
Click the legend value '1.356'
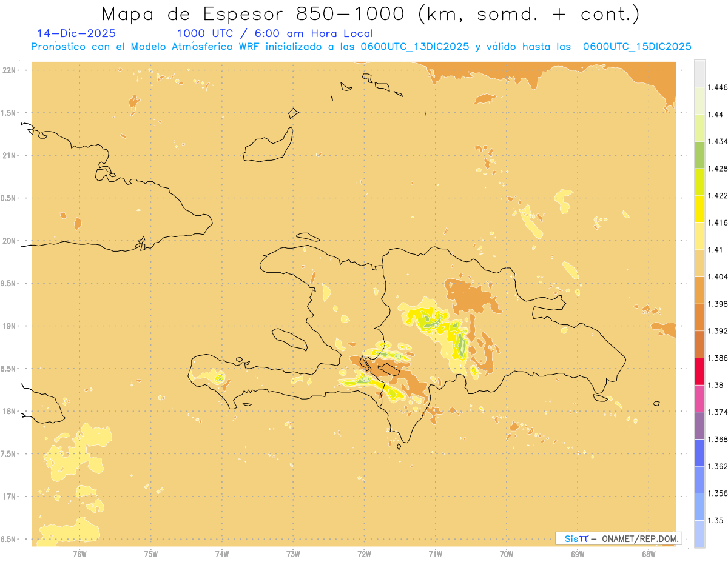pyautogui.click(x=718, y=493)
